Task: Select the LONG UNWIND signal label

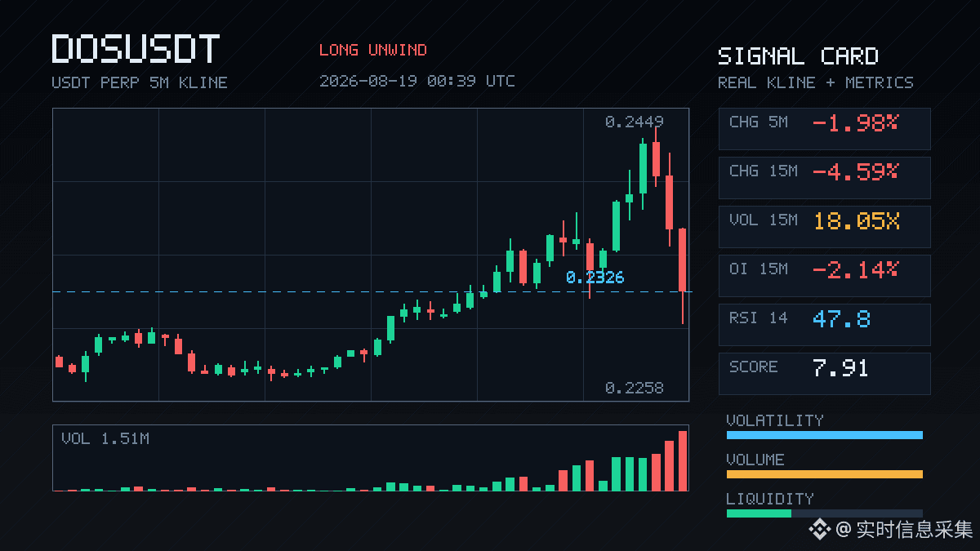Action: (373, 50)
